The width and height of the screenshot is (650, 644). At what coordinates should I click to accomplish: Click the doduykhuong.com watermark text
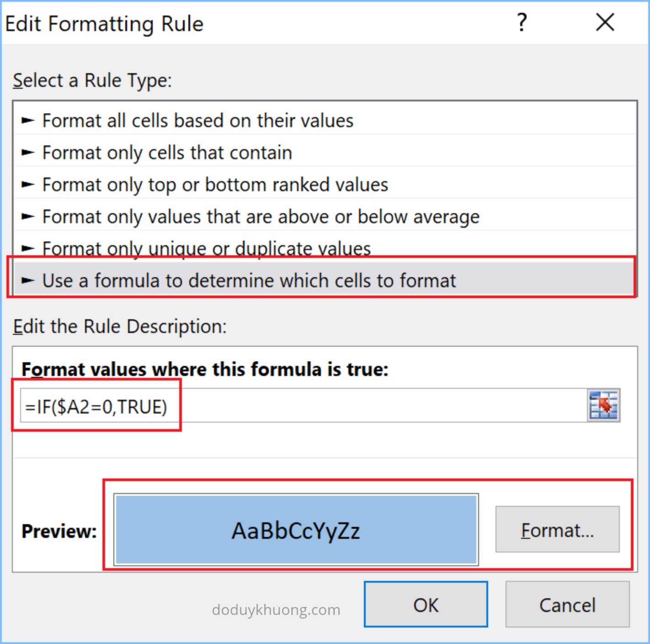[x=276, y=610]
